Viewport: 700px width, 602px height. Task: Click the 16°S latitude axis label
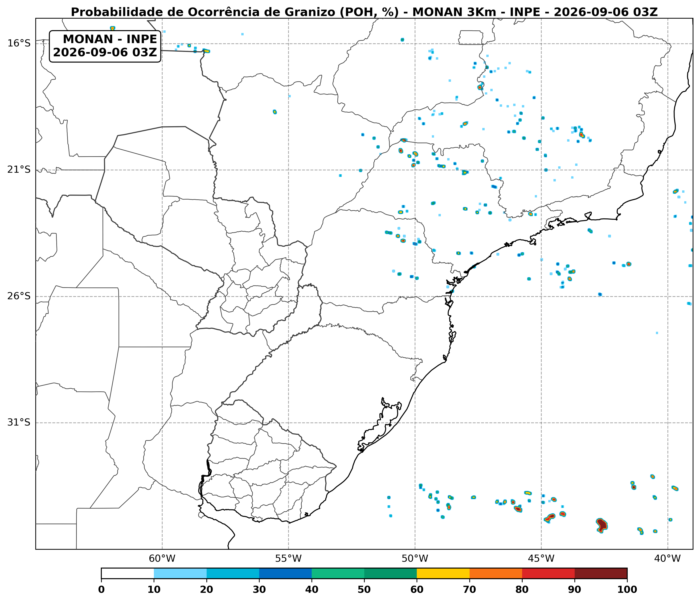coord(19,43)
